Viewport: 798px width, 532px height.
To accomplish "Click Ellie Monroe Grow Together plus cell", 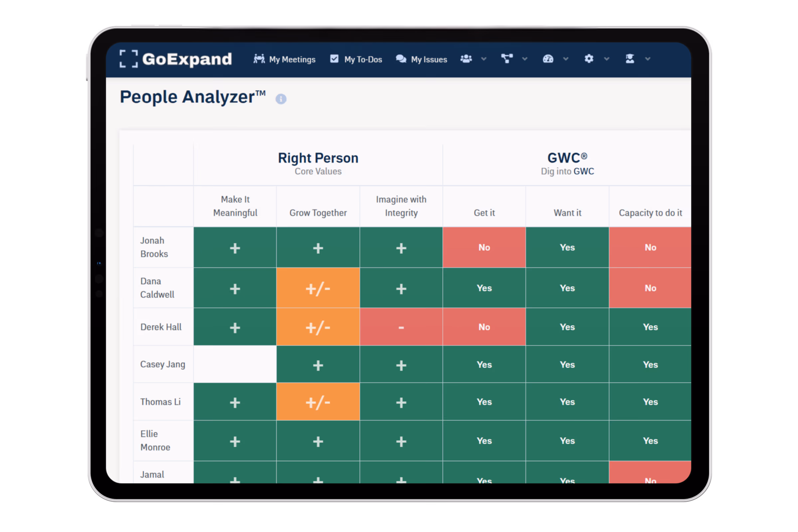I will (318, 441).
